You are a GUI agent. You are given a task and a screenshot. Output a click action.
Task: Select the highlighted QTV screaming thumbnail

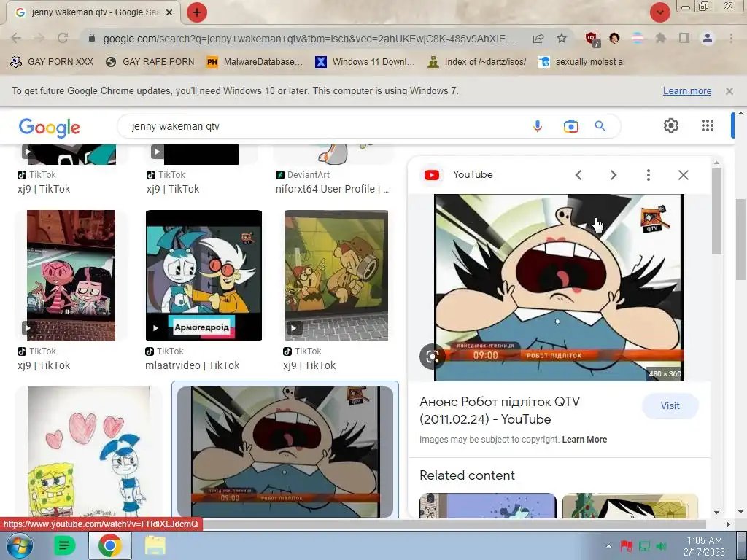point(285,452)
